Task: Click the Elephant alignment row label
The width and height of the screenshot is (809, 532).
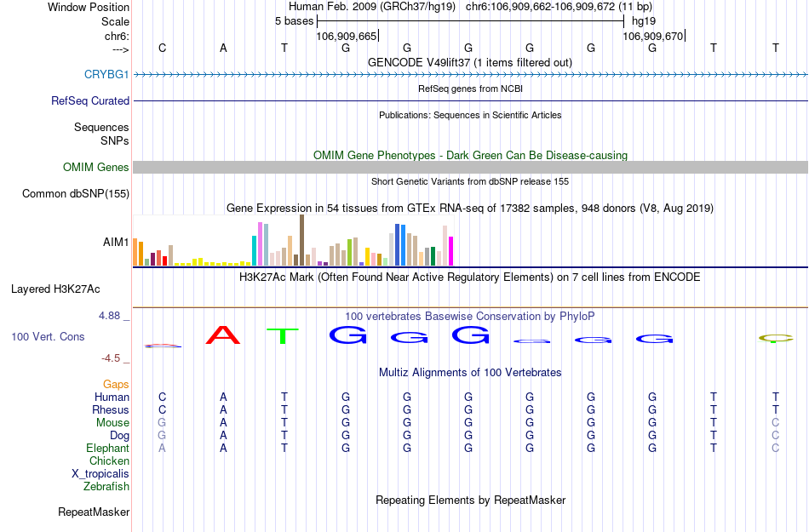Action: [x=107, y=449]
